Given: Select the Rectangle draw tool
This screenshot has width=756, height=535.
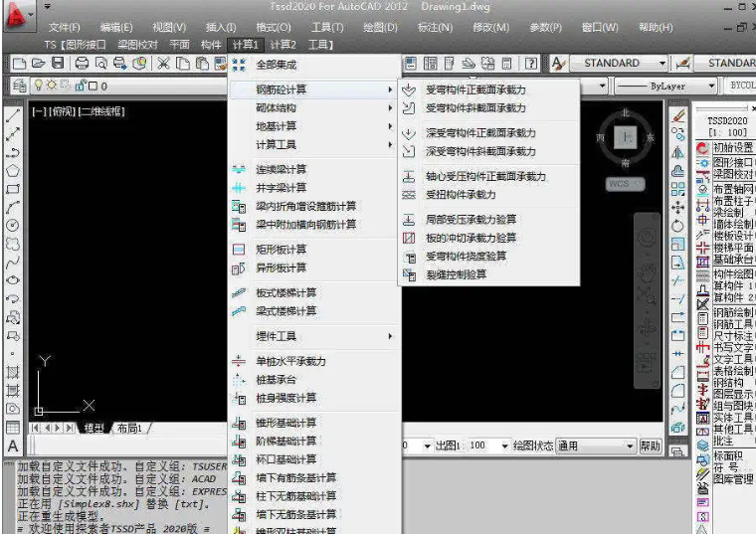Looking at the screenshot, I should point(13,189).
